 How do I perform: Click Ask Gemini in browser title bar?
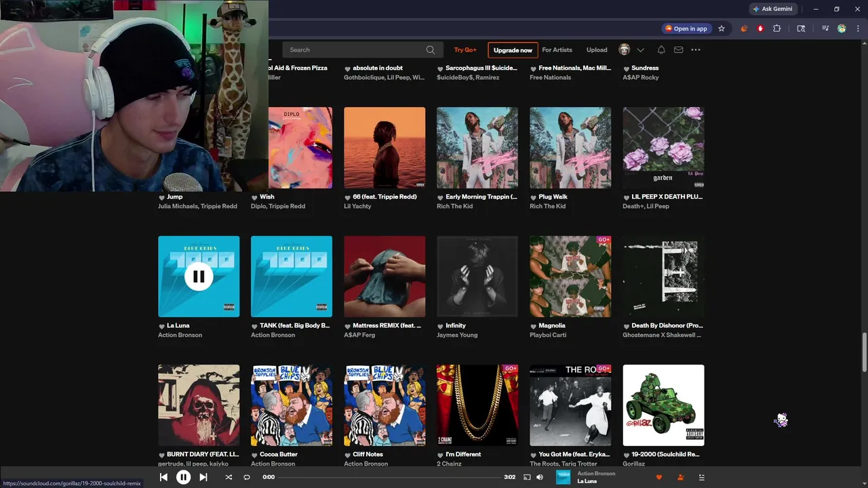[x=772, y=9]
